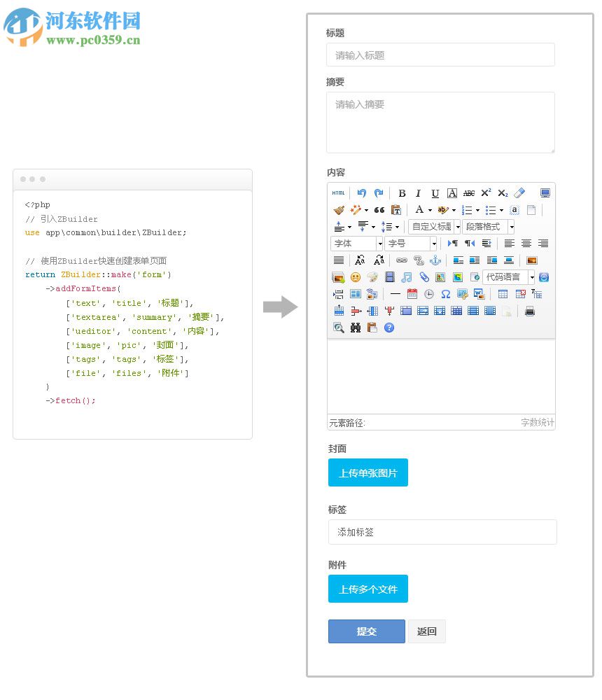Screen dimensions: 602x700
Task: Open the emoticon picker smiley icon
Action: [x=354, y=277]
